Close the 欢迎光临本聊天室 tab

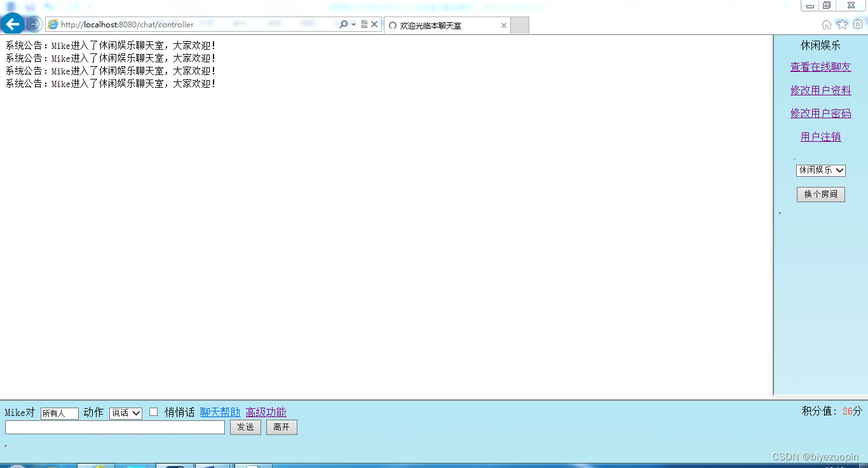(x=504, y=25)
